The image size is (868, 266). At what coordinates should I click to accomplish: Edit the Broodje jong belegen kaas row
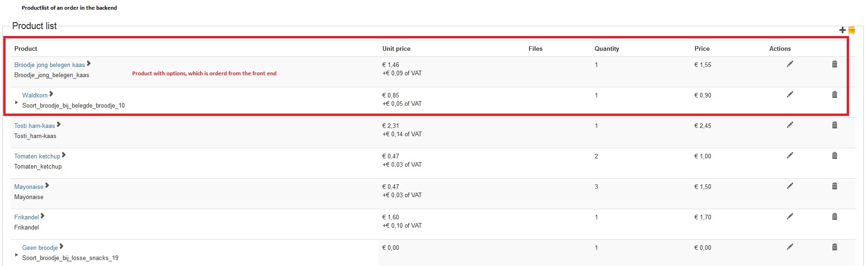pos(790,64)
